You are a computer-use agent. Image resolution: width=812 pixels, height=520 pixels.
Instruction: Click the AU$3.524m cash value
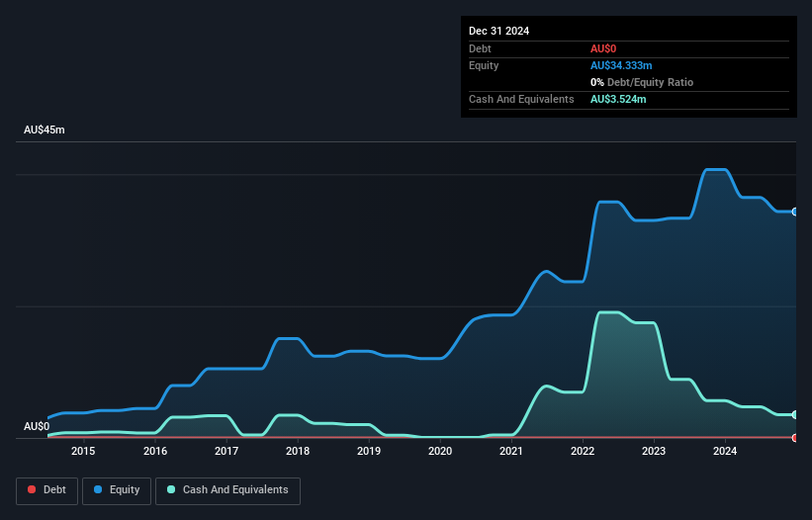pos(618,99)
